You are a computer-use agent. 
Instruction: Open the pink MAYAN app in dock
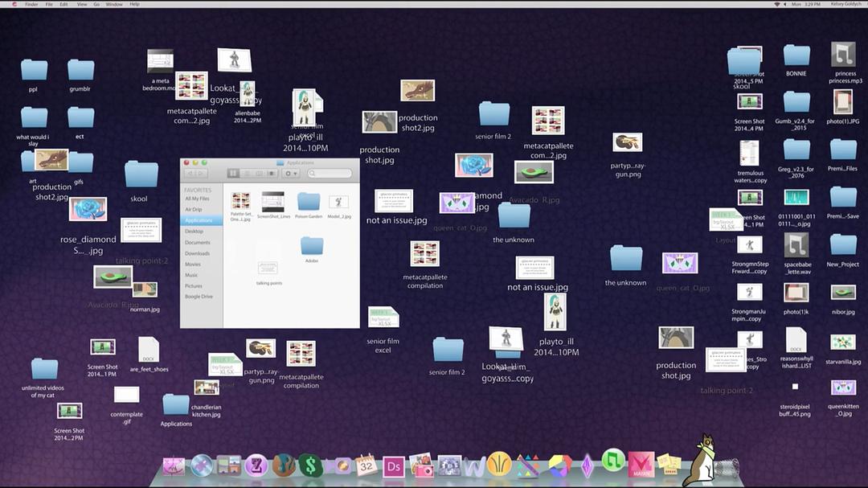[641, 465]
